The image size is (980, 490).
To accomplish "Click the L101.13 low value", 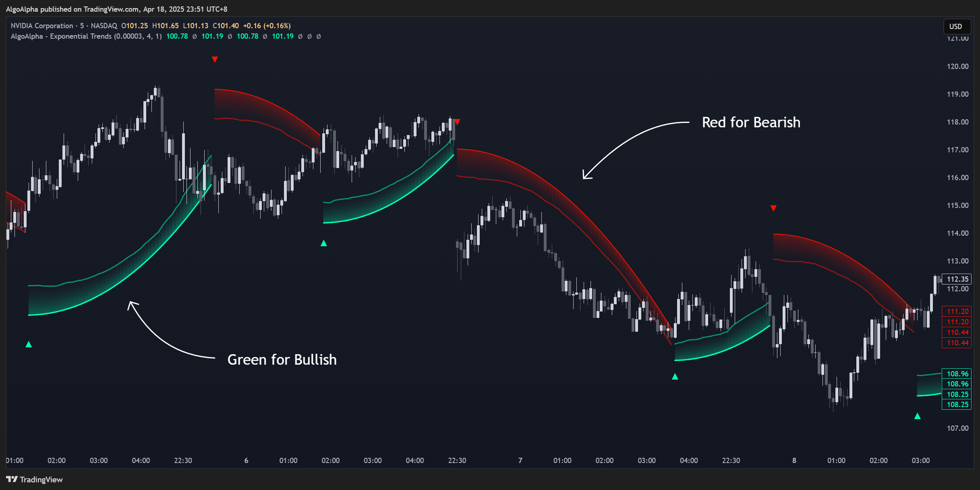I will pos(195,25).
